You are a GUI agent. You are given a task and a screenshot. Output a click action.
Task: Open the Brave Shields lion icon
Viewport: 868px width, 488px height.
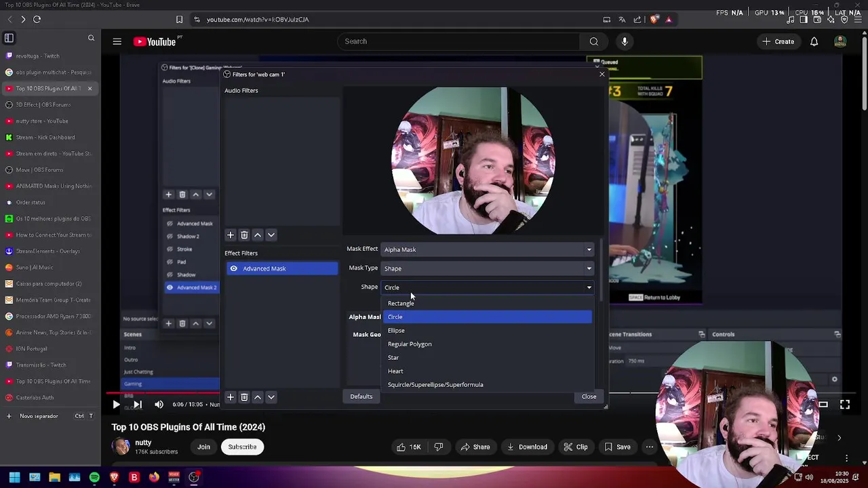pos(654,20)
